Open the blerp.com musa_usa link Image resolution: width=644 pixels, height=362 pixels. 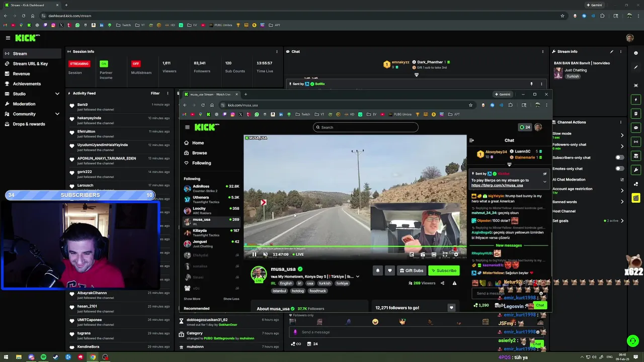[497, 185]
